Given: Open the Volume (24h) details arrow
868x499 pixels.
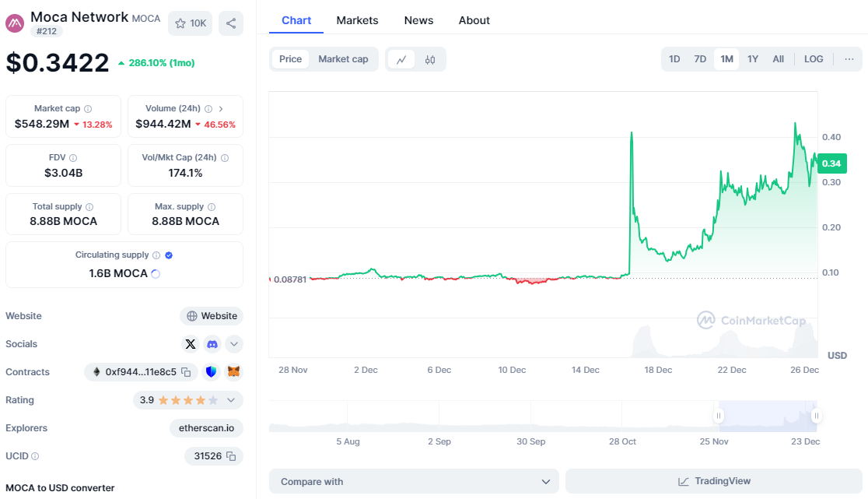Looking at the screenshot, I should pos(221,109).
